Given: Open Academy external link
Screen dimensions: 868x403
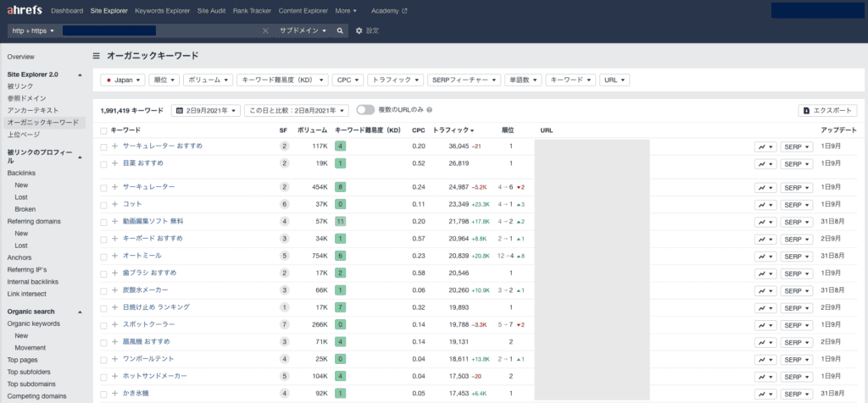Looking at the screenshot, I should click(389, 10).
